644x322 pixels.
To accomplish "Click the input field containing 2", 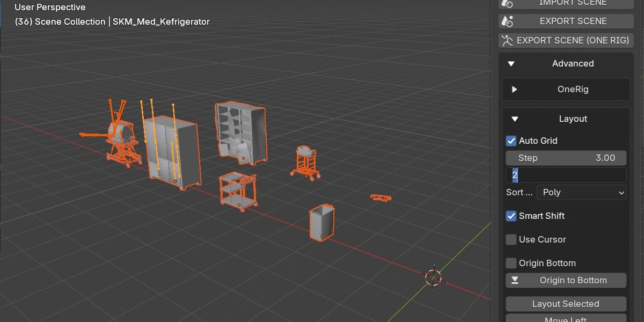I will pyautogui.click(x=566, y=175).
